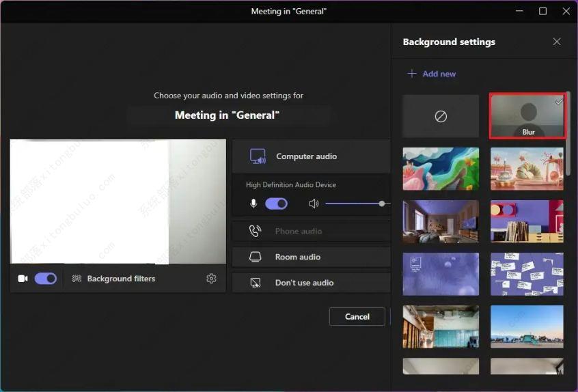Close the Background settings panel

[x=557, y=42]
